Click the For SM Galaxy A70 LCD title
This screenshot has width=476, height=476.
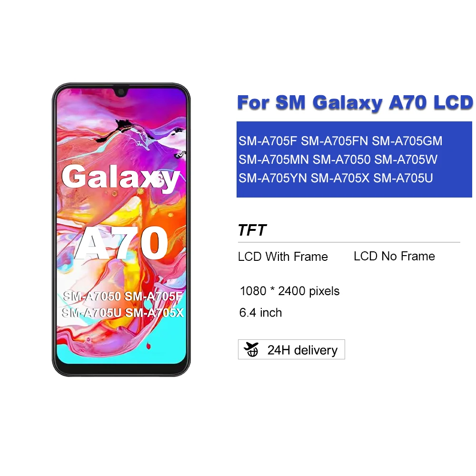pos(355,102)
